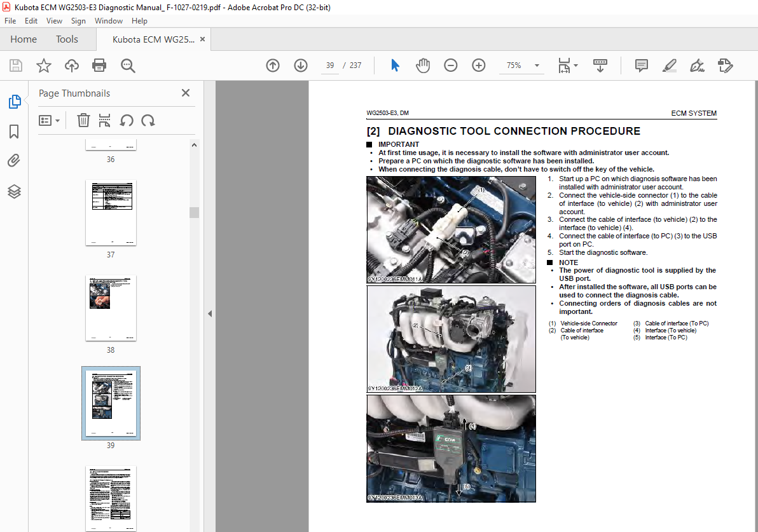This screenshot has width=758, height=532.
Task: Activate the Hand pan tool
Action: click(x=423, y=65)
